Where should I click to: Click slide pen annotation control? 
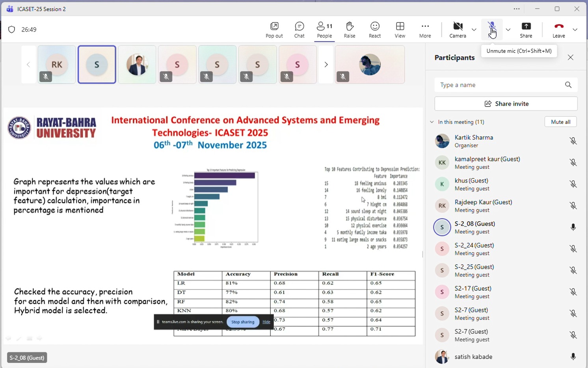tap(19, 338)
